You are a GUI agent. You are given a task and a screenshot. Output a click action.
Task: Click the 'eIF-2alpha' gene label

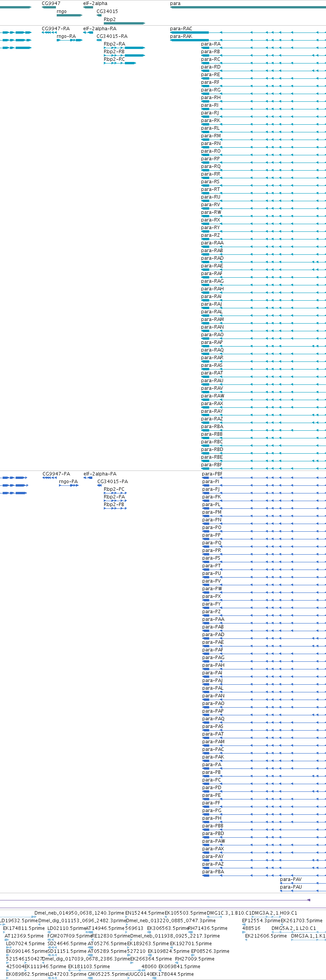95,3
